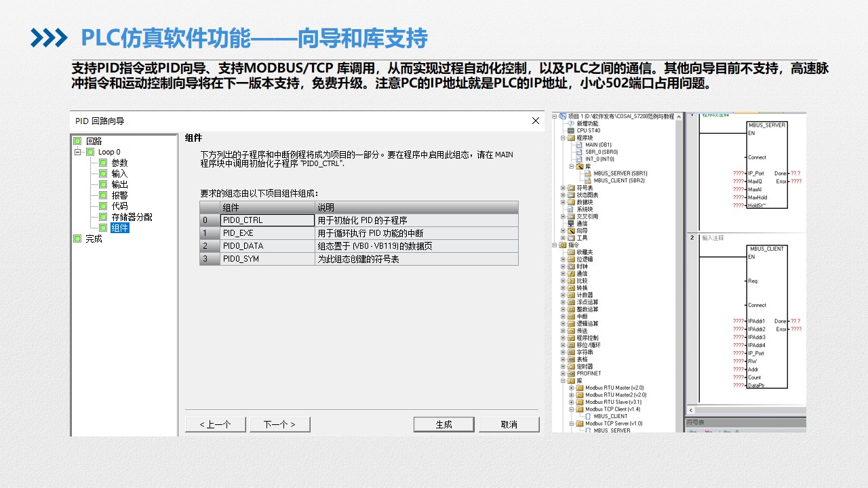Expand the 状态图表 node
The image size is (868, 488).
point(563,195)
